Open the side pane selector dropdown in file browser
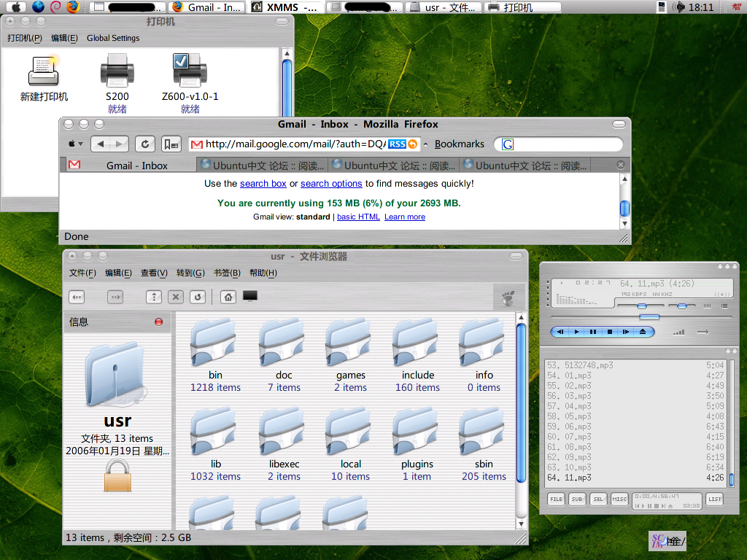Image resolution: width=747 pixels, height=560 pixels. click(x=79, y=322)
